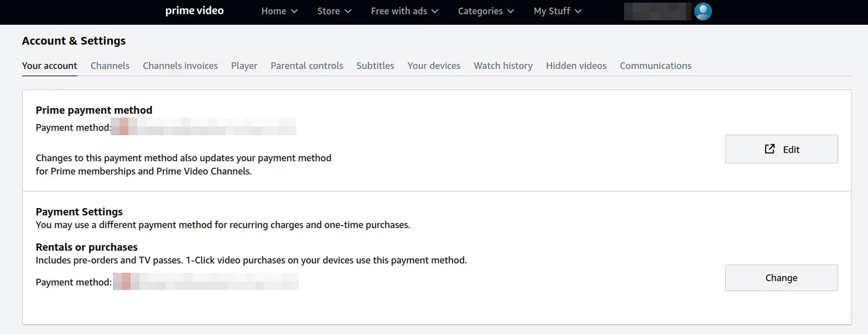Click the Payment Settings heading

click(x=79, y=212)
